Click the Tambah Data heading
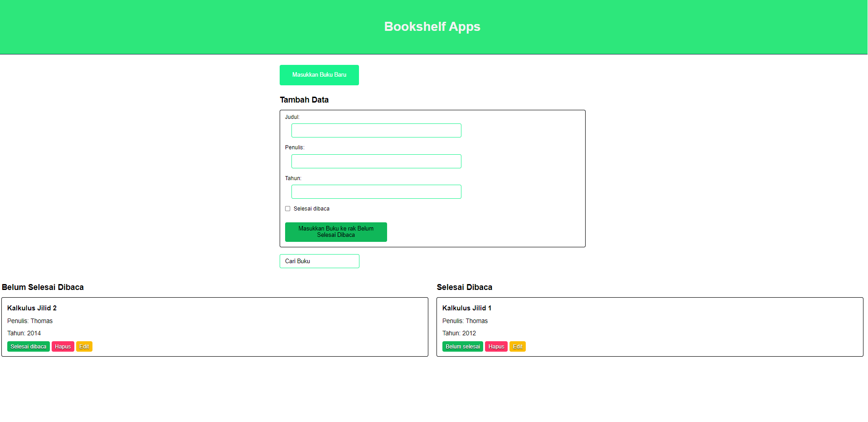 pyautogui.click(x=304, y=99)
